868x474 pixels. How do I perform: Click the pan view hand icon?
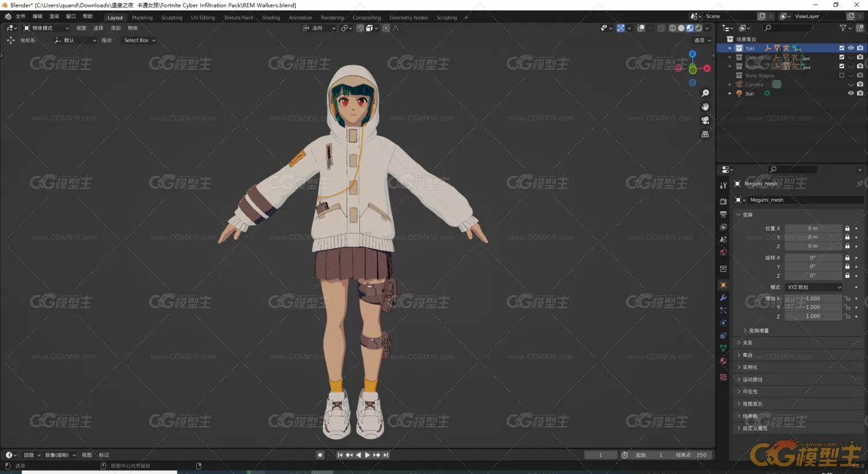pos(705,106)
